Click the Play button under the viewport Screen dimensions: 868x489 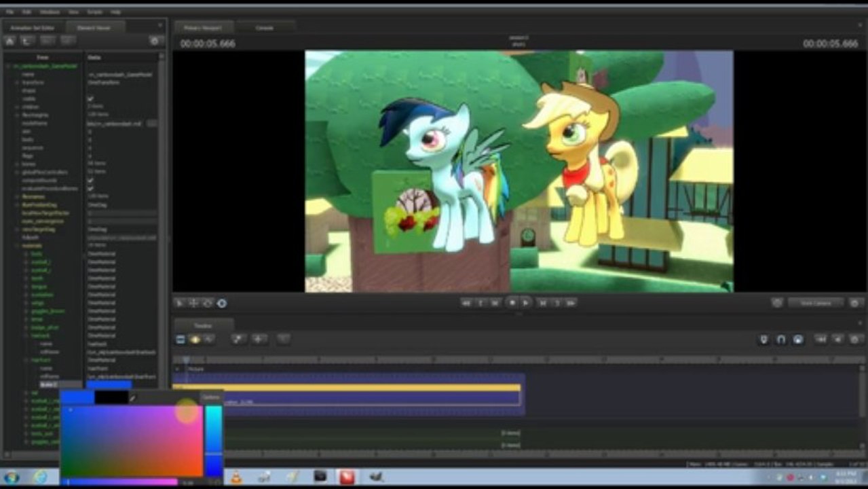click(x=526, y=303)
